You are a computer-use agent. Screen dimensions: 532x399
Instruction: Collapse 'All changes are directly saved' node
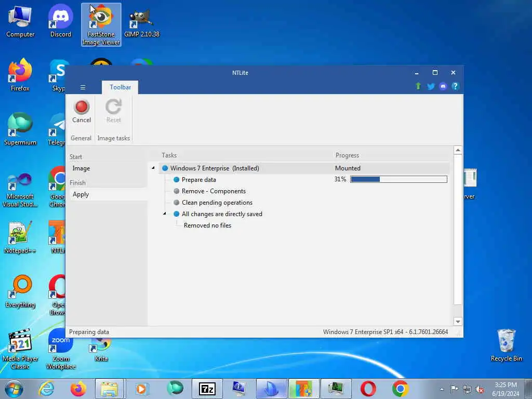(165, 214)
